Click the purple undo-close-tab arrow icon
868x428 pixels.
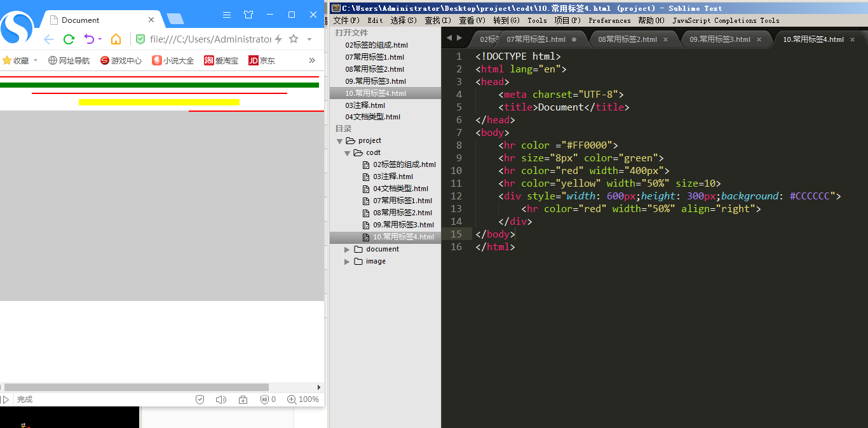pyautogui.click(x=88, y=39)
